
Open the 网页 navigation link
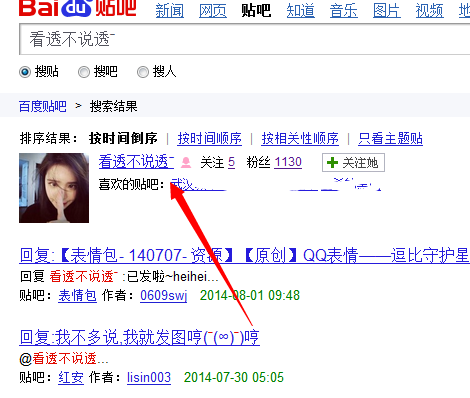coord(213,11)
